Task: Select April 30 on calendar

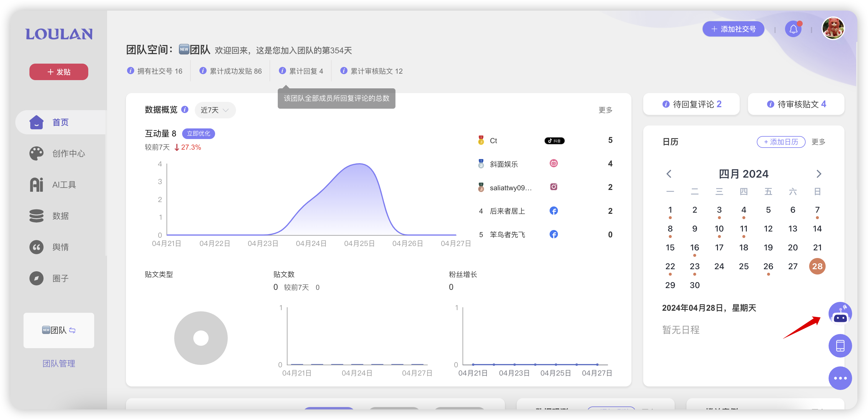Action: [x=694, y=285]
